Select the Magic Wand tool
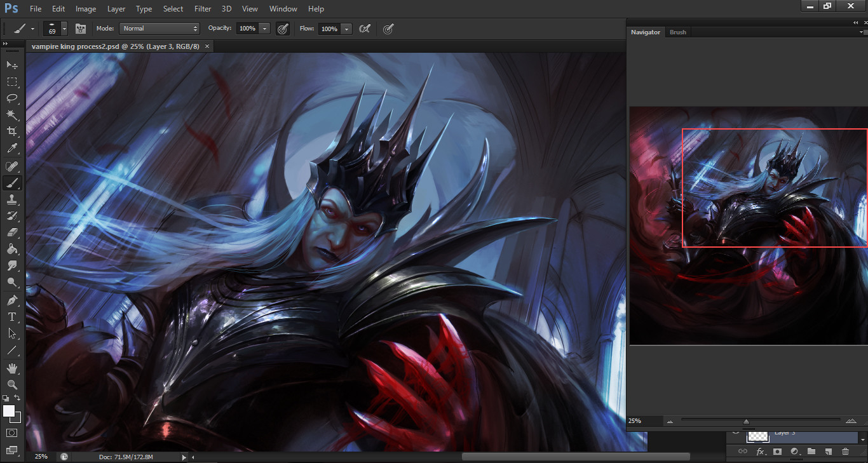This screenshot has width=868, height=463. pyautogui.click(x=12, y=115)
